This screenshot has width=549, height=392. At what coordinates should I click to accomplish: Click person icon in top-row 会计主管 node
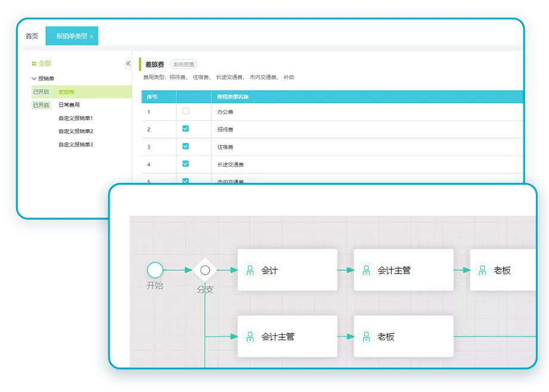[366, 270]
